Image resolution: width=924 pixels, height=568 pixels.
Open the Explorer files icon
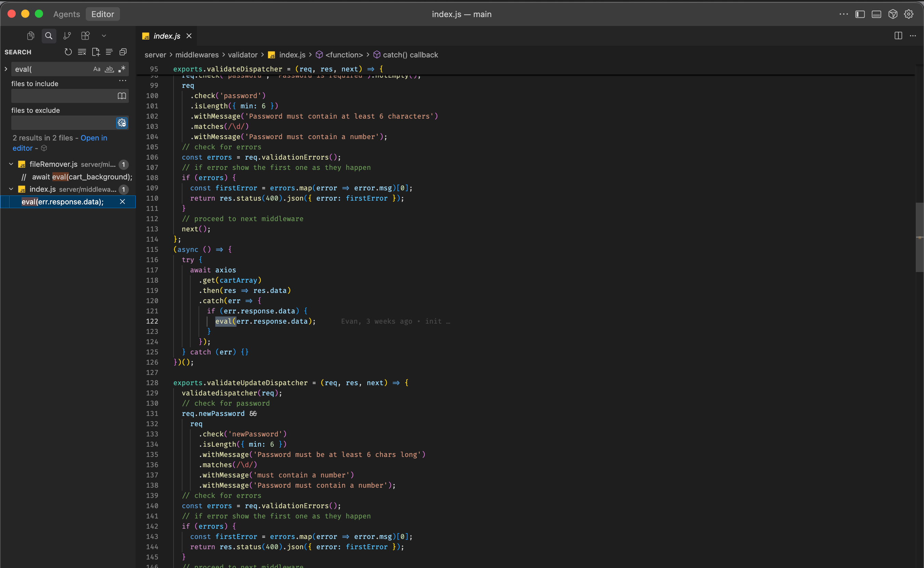[x=31, y=36]
